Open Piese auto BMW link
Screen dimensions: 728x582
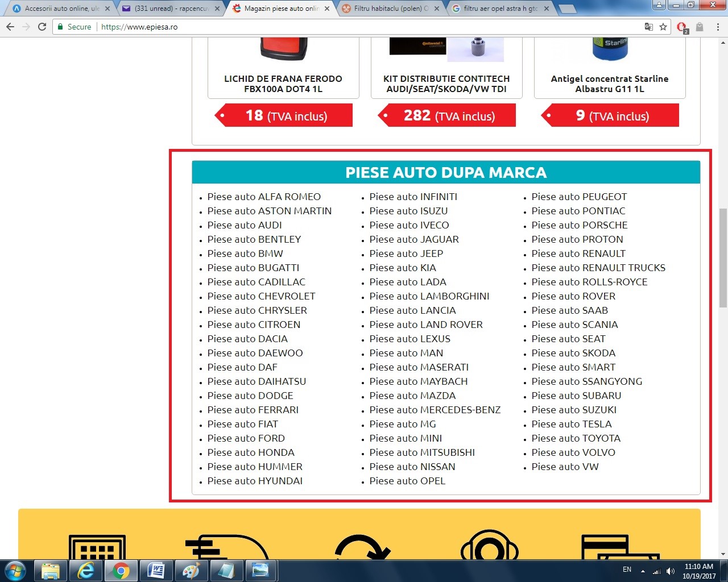pos(245,253)
